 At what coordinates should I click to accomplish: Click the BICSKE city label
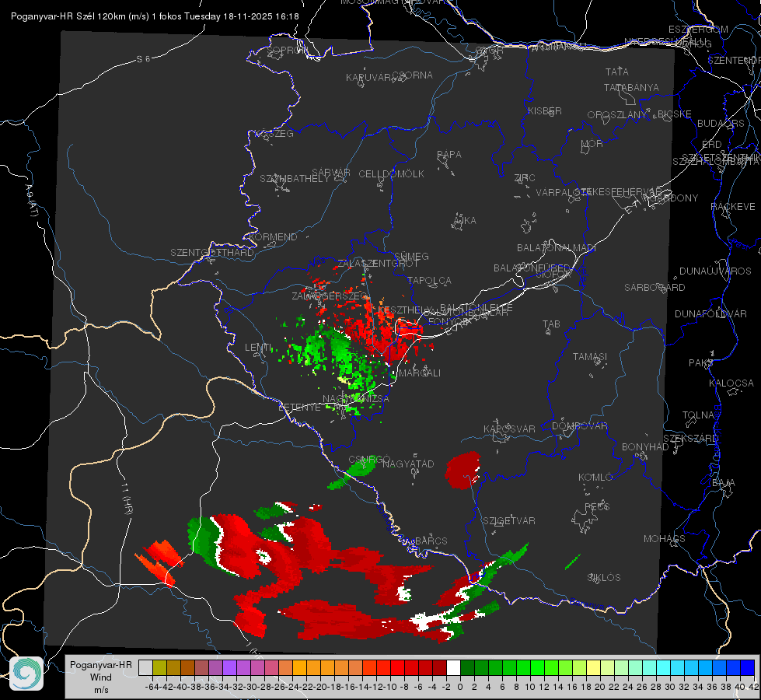coord(675,114)
